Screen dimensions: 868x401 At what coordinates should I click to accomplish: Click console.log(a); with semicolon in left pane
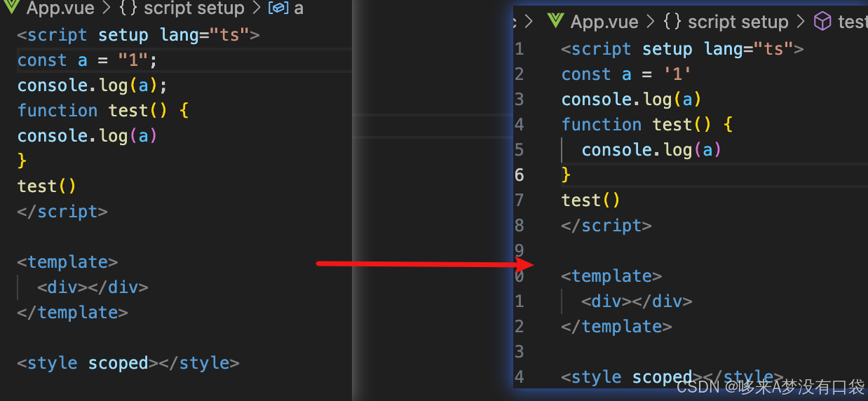93,86
